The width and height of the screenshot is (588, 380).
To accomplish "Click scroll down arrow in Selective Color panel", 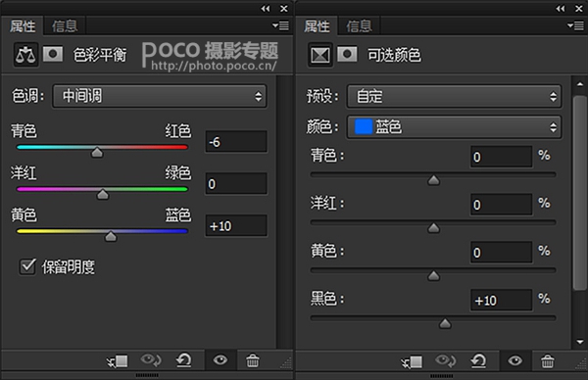I will 580,342.
